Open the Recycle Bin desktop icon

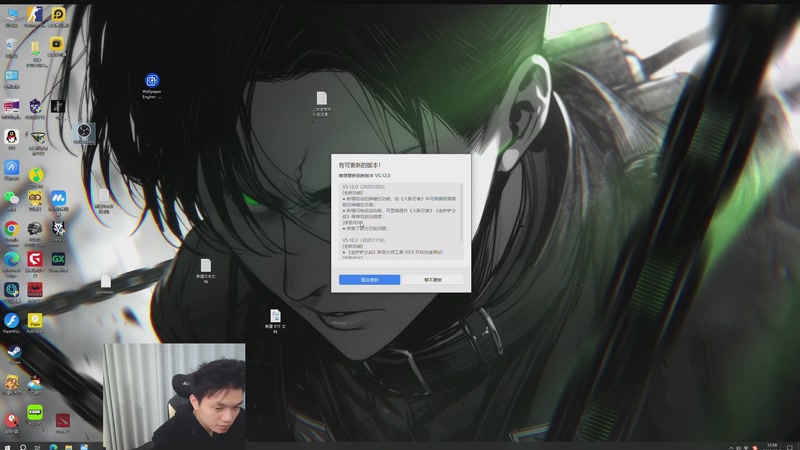pos(11,47)
